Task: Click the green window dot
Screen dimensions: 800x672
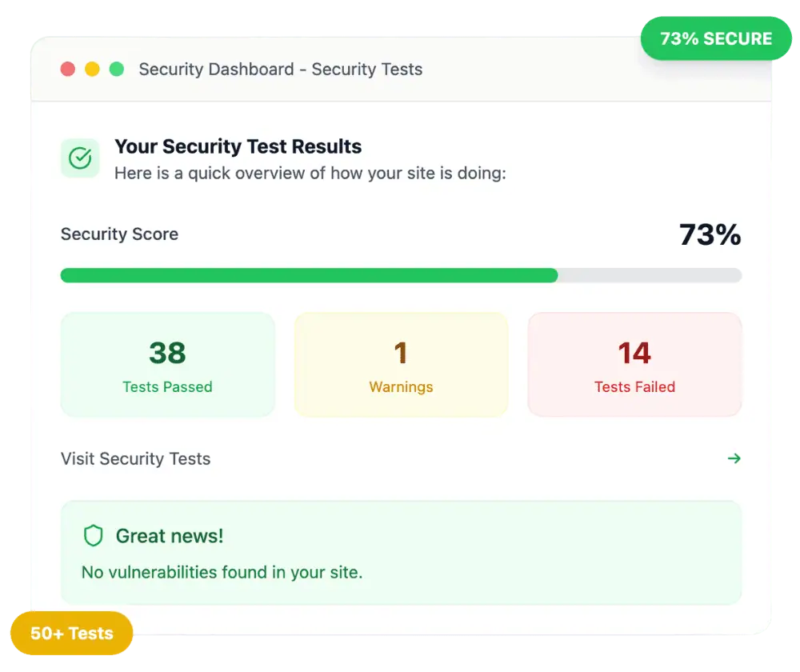Action: [117, 69]
